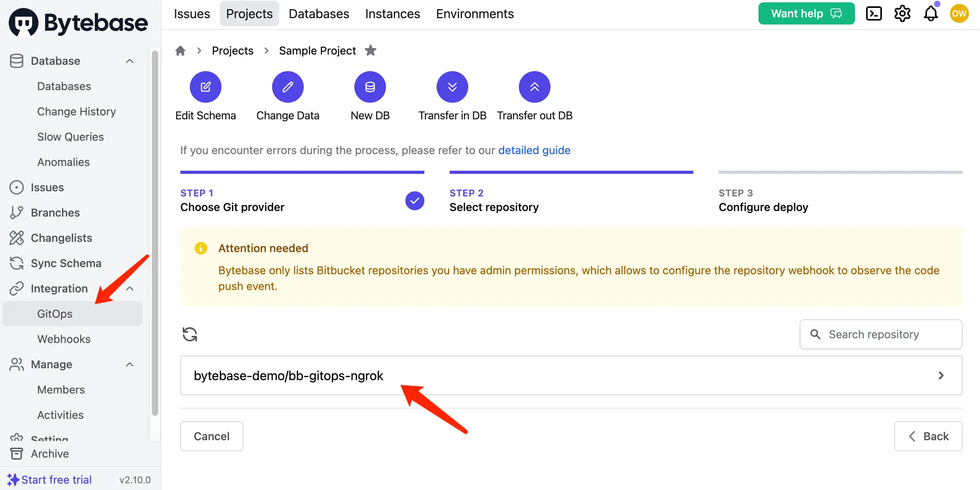Refresh the repository list
The image size is (980, 490).
point(190,334)
